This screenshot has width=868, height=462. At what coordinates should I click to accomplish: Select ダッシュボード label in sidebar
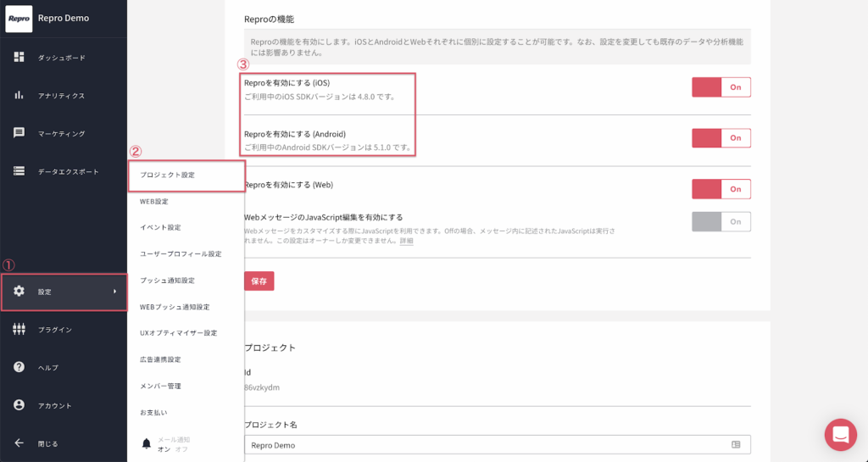[x=61, y=58]
